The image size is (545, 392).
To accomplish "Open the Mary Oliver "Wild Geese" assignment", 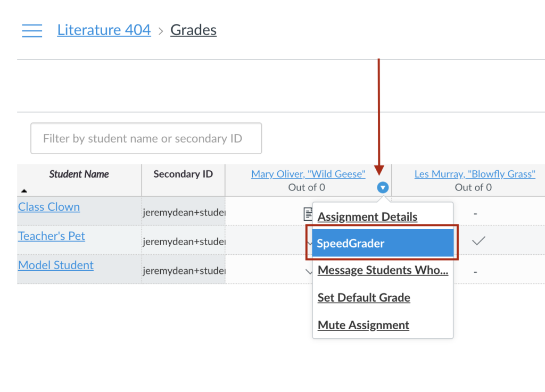I will coord(308,173).
